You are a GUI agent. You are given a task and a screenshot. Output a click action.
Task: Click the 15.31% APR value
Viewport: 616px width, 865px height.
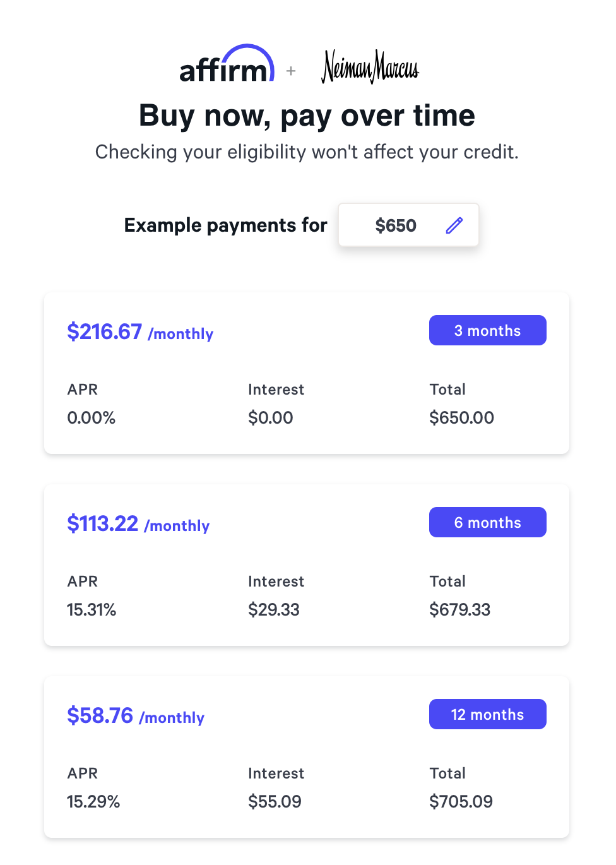(92, 609)
